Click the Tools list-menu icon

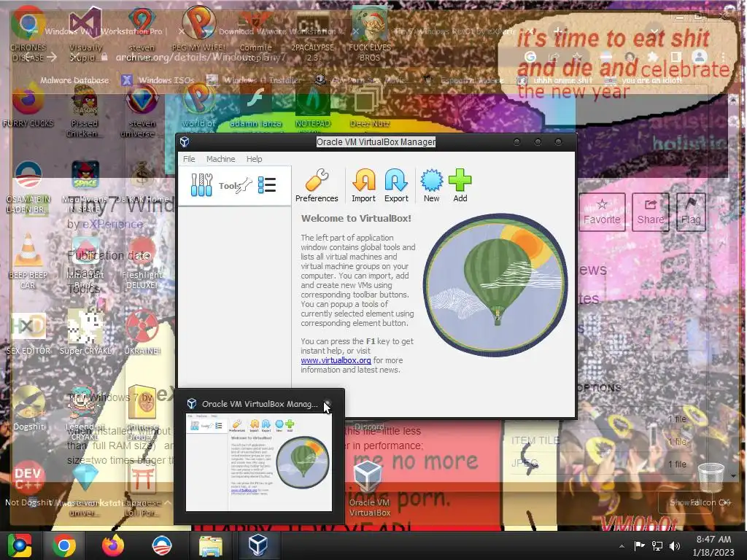coord(267,184)
